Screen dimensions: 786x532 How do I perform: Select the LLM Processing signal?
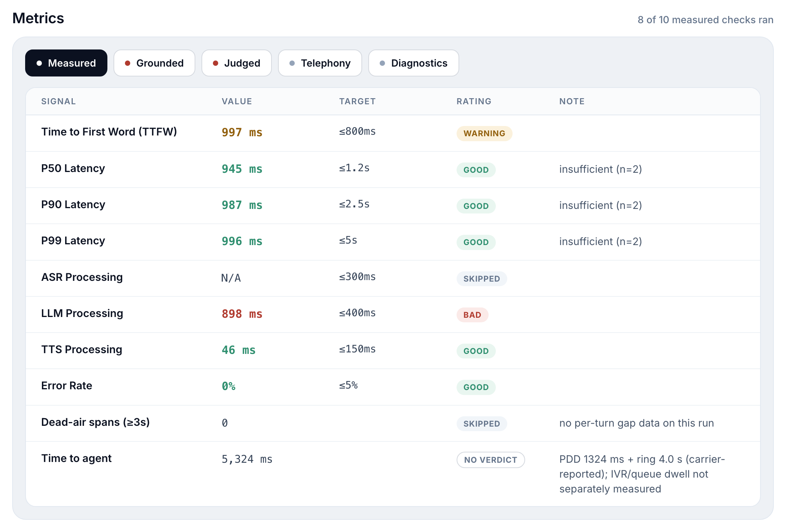tap(82, 313)
